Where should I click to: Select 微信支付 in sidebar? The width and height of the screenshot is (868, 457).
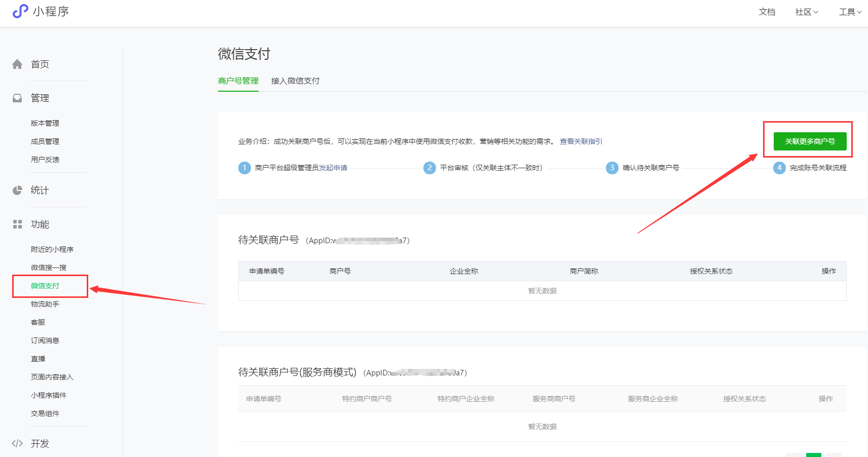(45, 286)
